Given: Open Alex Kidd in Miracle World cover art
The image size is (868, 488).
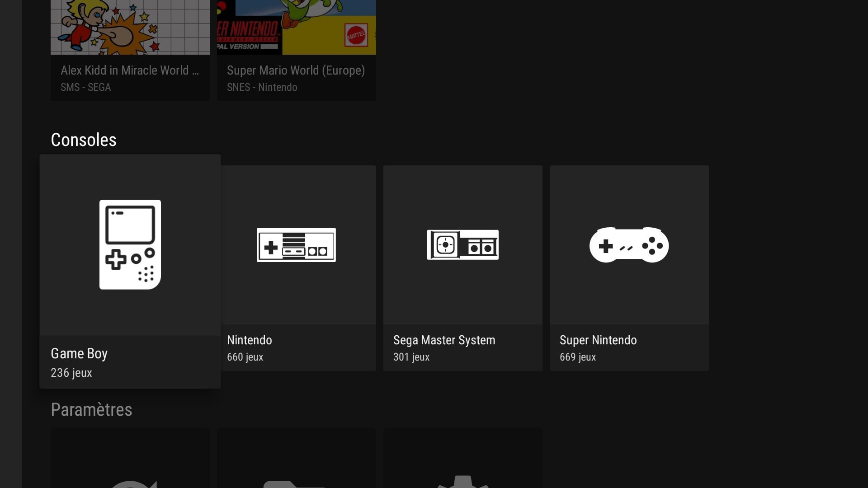Looking at the screenshot, I should point(130,27).
